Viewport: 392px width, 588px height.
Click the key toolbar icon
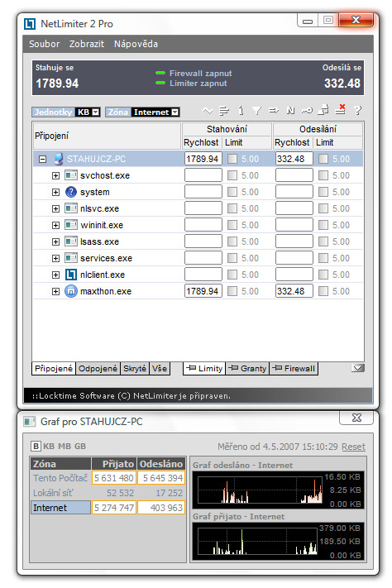click(x=307, y=111)
